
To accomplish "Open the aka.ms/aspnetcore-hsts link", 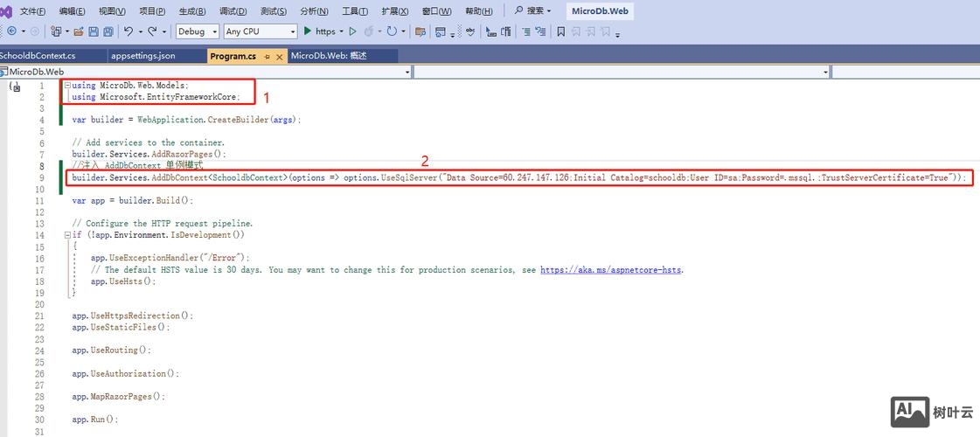I will tap(611, 270).
